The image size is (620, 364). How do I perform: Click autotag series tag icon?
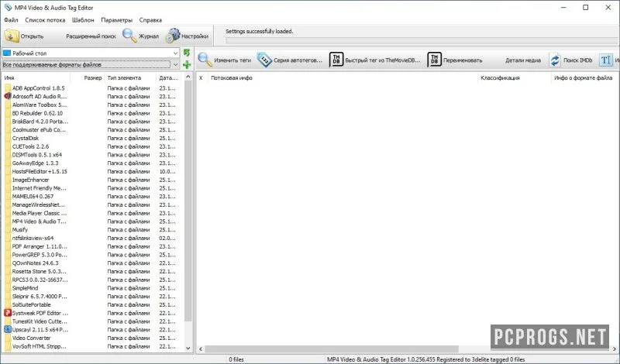263,60
